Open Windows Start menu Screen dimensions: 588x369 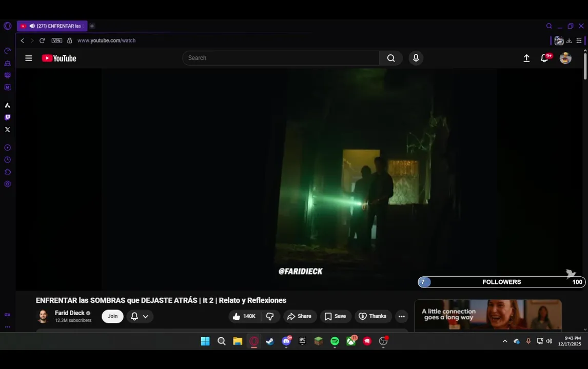(205, 341)
